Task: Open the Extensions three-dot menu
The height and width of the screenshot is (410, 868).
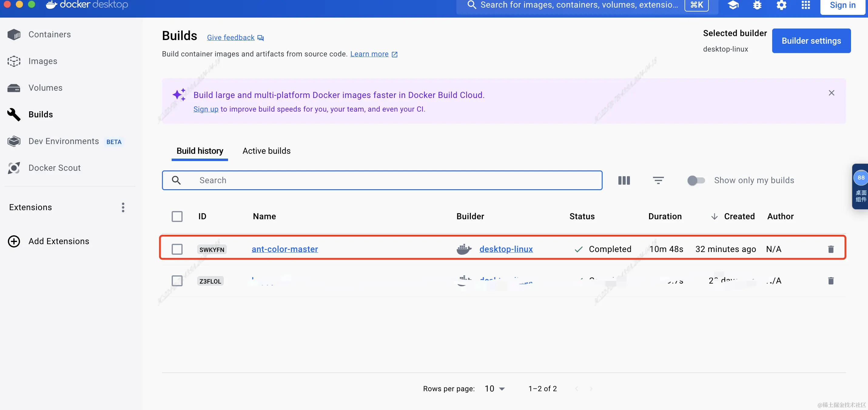Action: pos(123,207)
